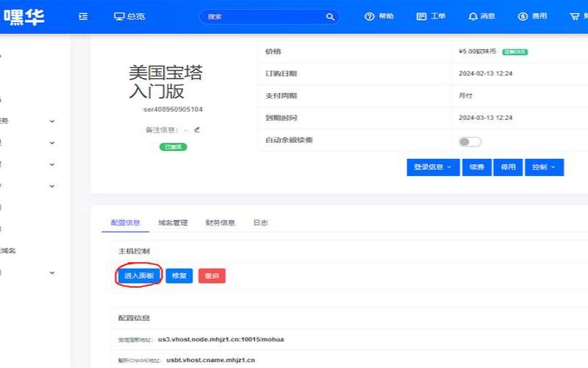Open the 日志 log tab

pos(260,222)
